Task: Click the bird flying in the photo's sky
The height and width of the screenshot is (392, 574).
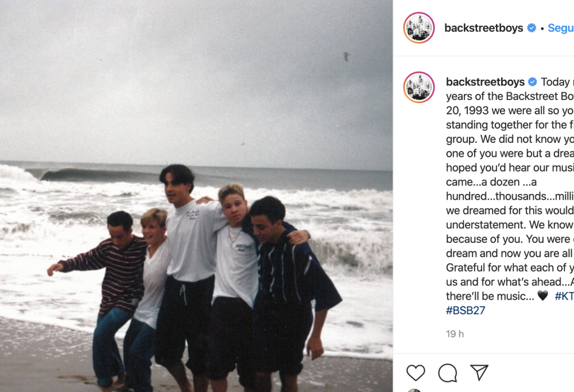Action: coord(346,56)
